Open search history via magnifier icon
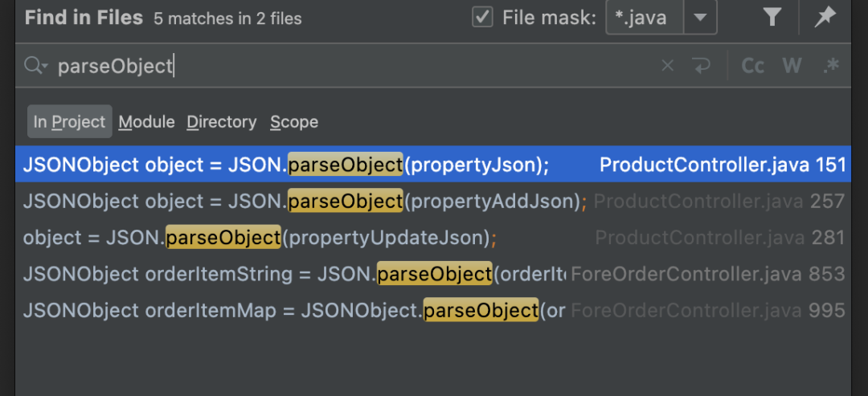 (x=35, y=66)
